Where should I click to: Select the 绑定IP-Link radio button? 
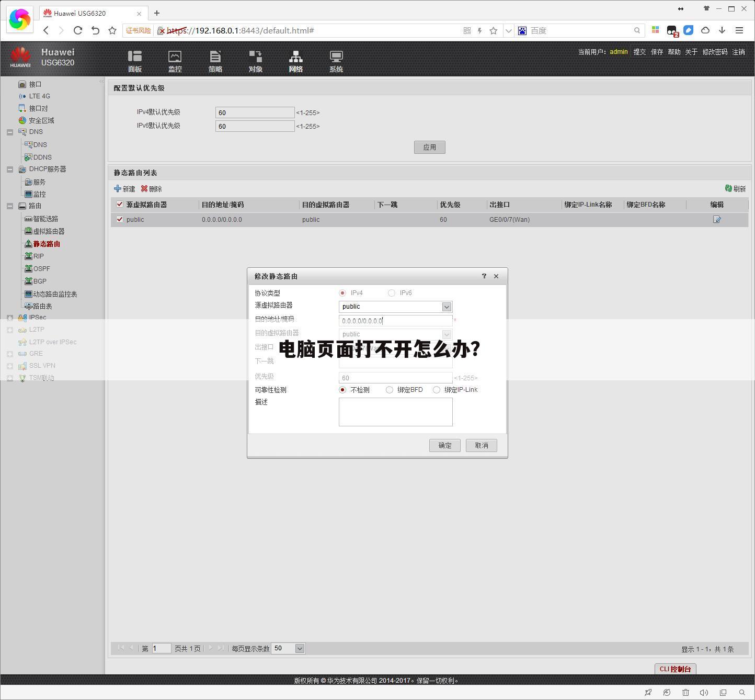click(436, 390)
